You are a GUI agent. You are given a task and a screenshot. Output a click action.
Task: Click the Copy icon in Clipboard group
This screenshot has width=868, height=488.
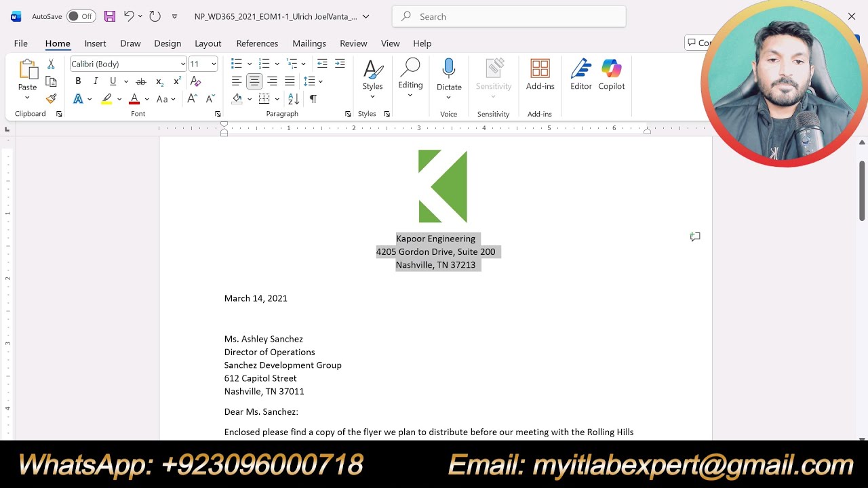coord(51,81)
